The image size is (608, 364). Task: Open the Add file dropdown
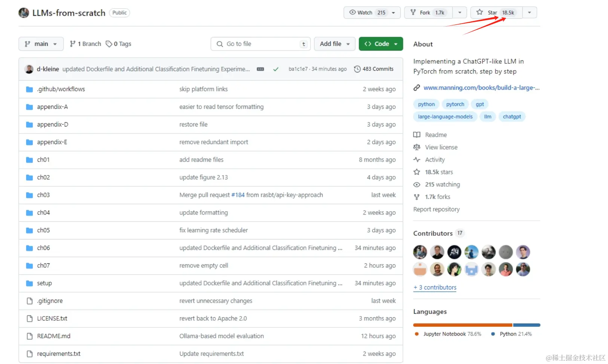(x=334, y=44)
